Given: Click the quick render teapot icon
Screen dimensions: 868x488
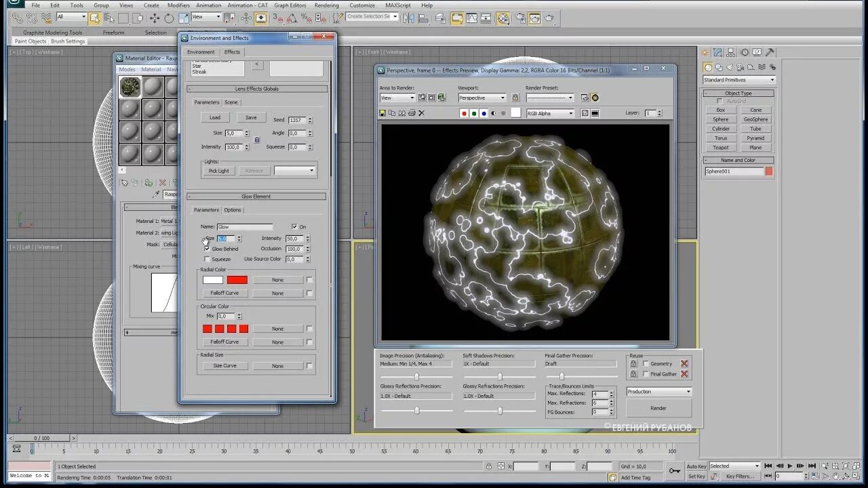Looking at the screenshot, I should coord(549,18).
